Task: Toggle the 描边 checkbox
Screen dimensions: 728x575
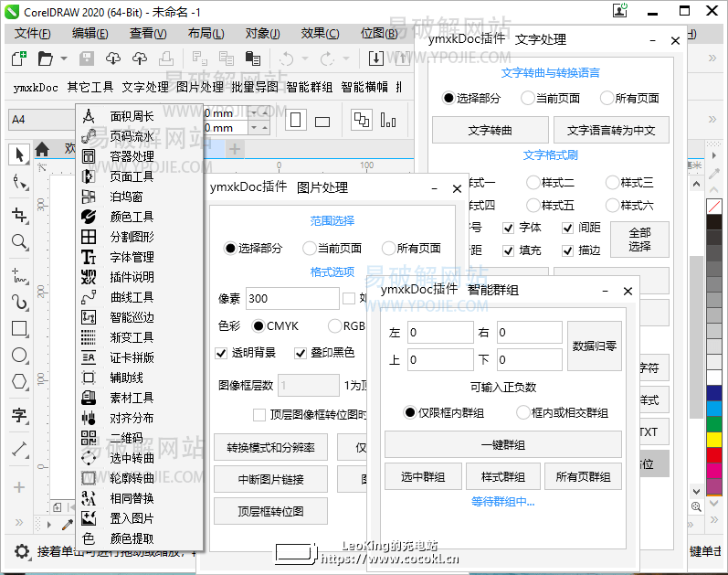Action: (567, 251)
